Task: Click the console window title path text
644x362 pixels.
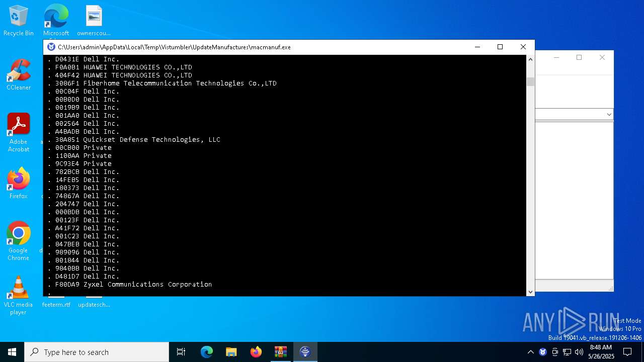Action: pyautogui.click(x=174, y=47)
